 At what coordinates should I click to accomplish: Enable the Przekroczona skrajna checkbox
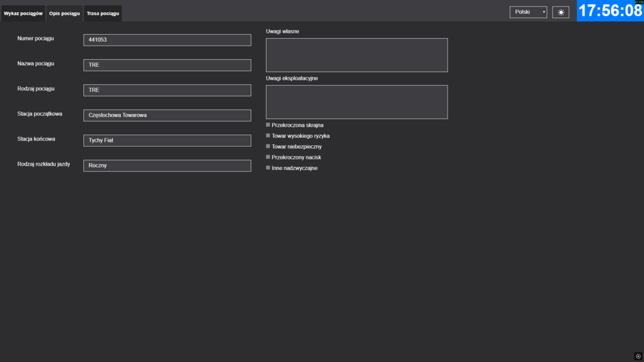(x=269, y=125)
